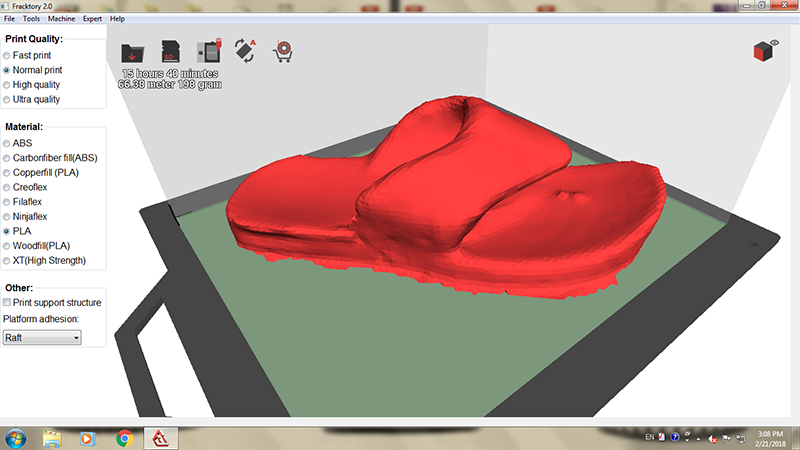Open the Expert menu
This screenshot has height=450, width=800.
[x=92, y=18]
